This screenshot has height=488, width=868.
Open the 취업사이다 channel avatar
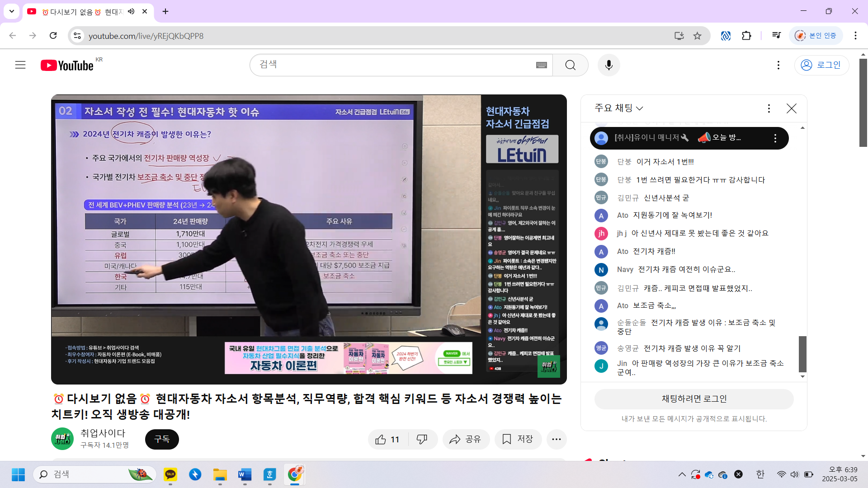(x=62, y=439)
